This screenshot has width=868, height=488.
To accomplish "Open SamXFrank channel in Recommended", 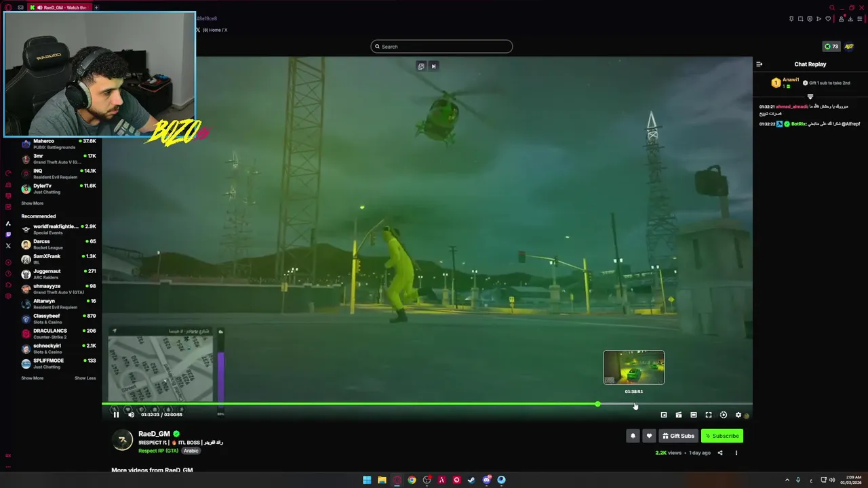I will [x=59, y=259].
